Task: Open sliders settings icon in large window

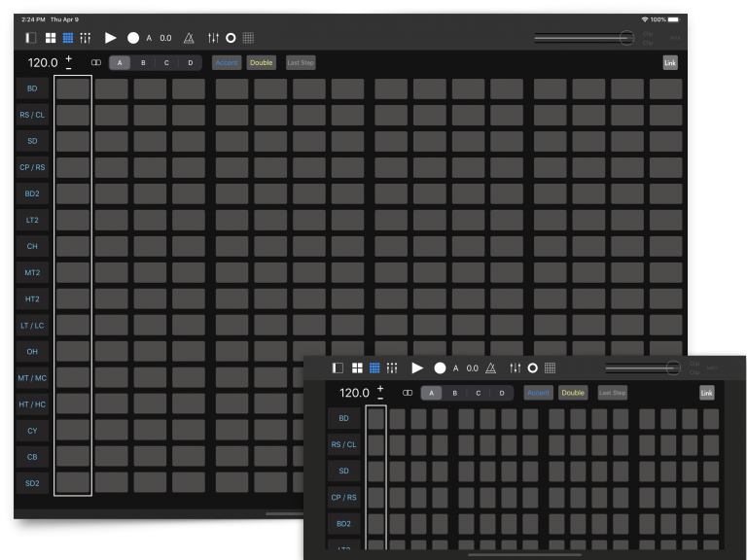Action: [213, 38]
